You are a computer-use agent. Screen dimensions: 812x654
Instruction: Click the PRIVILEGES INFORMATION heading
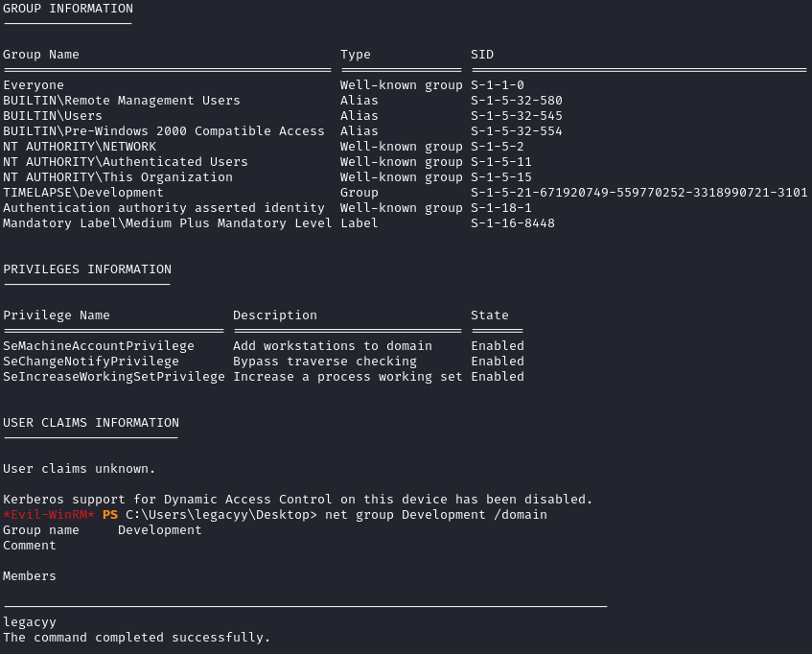(87, 269)
